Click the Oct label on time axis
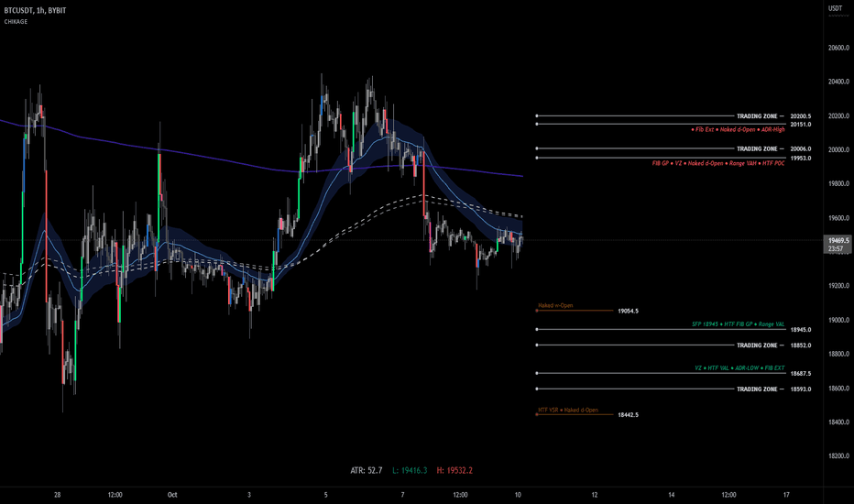854x504 pixels. (x=172, y=495)
